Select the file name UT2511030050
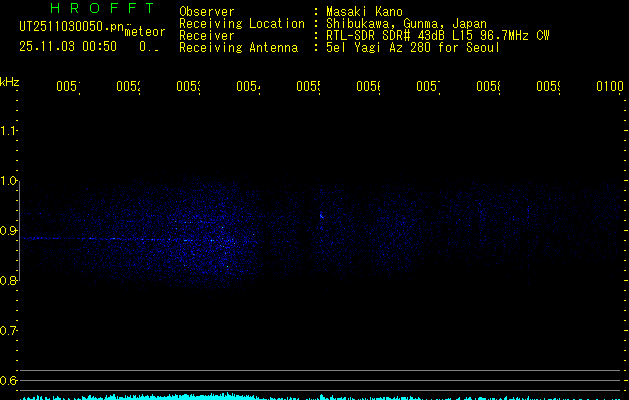Image resolution: width=629 pixels, height=400 pixels. pyautogui.click(x=72, y=27)
